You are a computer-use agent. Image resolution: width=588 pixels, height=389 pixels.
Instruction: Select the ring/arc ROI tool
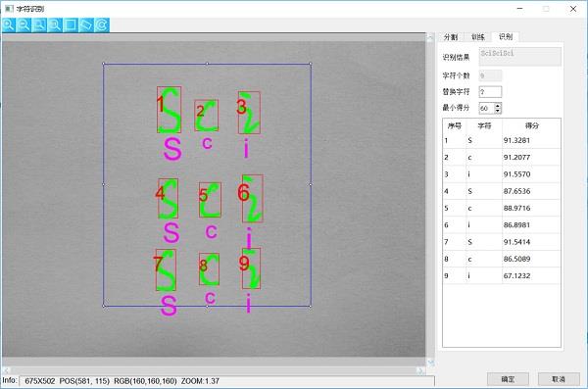102,25
